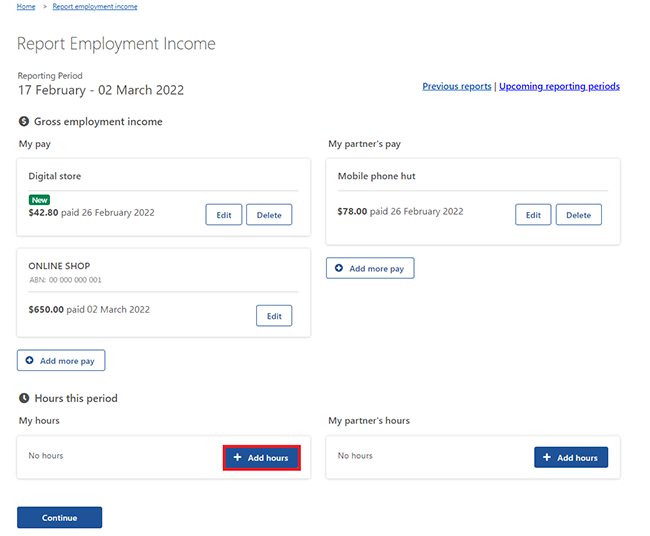Edit the Digital store pay entry
The width and height of the screenshot is (650, 536).
click(224, 215)
